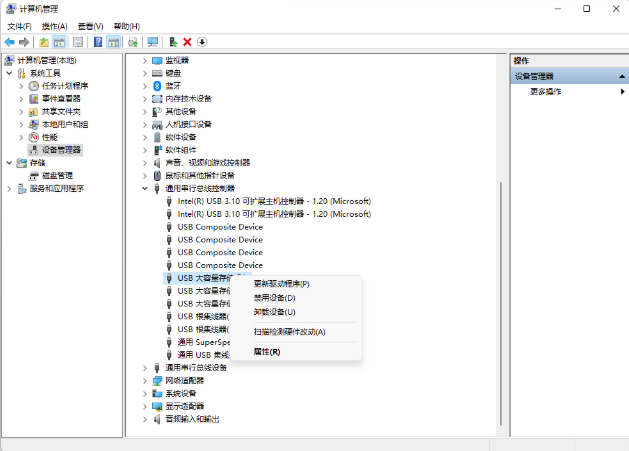Choose 禁用设备(D) from context menu
Image resolution: width=629 pixels, height=451 pixels.
click(x=274, y=298)
